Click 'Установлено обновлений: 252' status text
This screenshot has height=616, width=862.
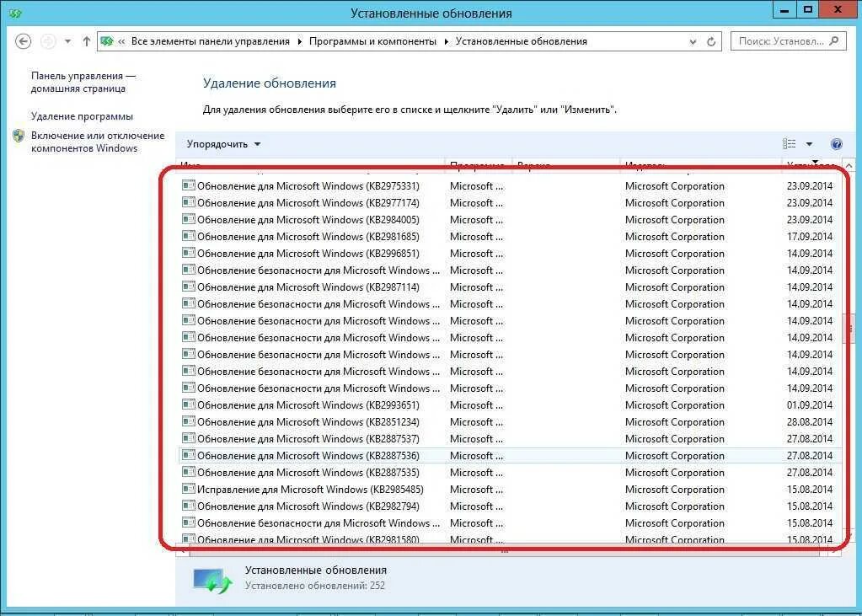click(x=315, y=586)
